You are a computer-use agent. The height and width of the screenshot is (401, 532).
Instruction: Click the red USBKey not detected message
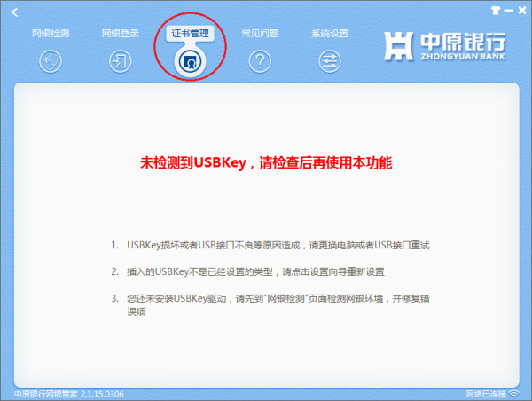click(x=266, y=163)
